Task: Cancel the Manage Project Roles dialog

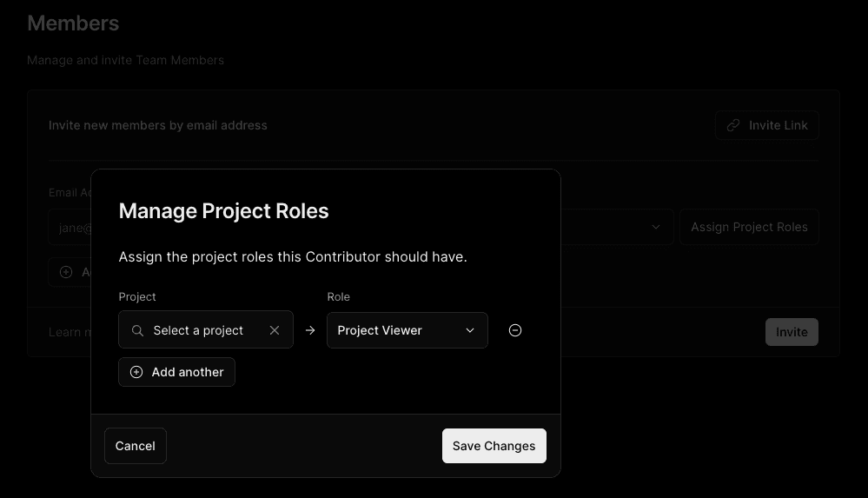Action: [136, 446]
